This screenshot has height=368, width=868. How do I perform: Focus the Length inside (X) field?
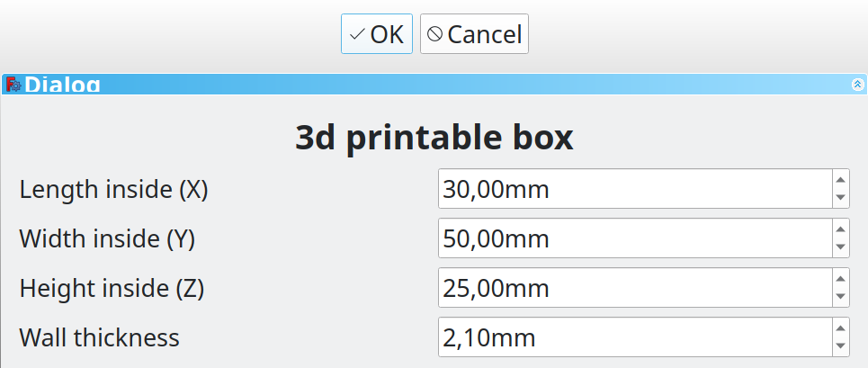(635, 189)
